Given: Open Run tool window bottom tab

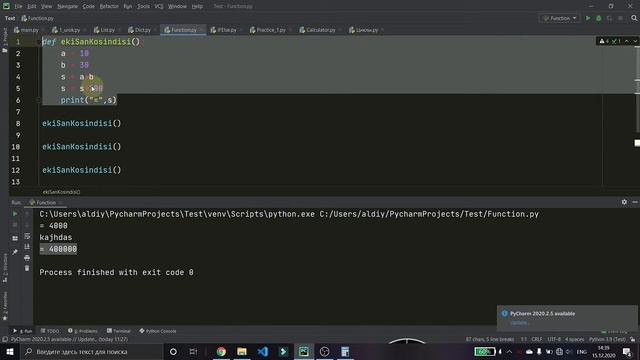Looking at the screenshot, I should (x=23, y=331).
